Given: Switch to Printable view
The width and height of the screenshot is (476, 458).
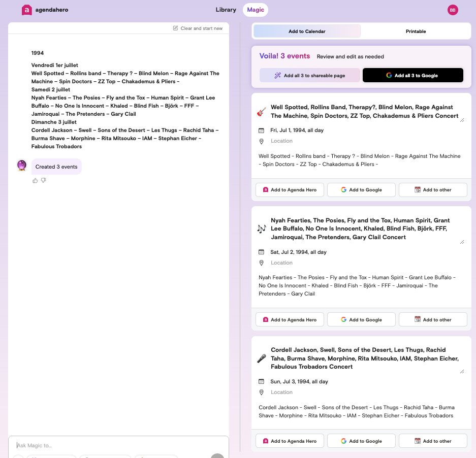Looking at the screenshot, I should (x=416, y=31).
